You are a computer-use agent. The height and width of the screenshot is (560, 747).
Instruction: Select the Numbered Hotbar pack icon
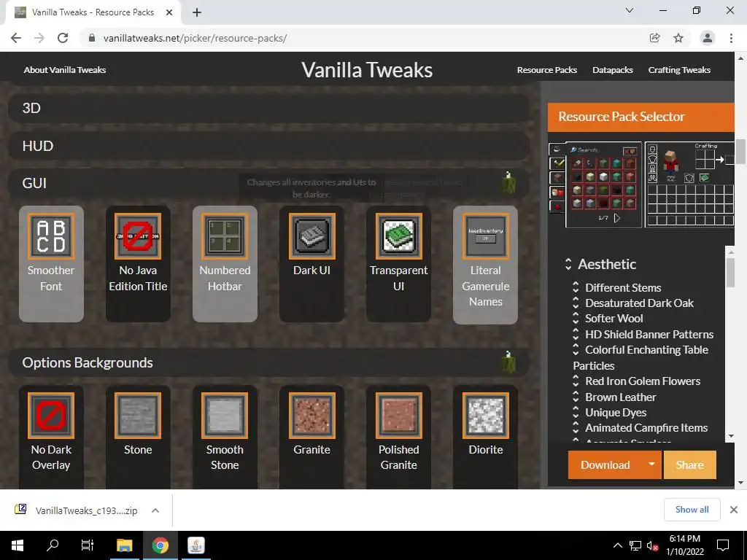click(225, 236)
